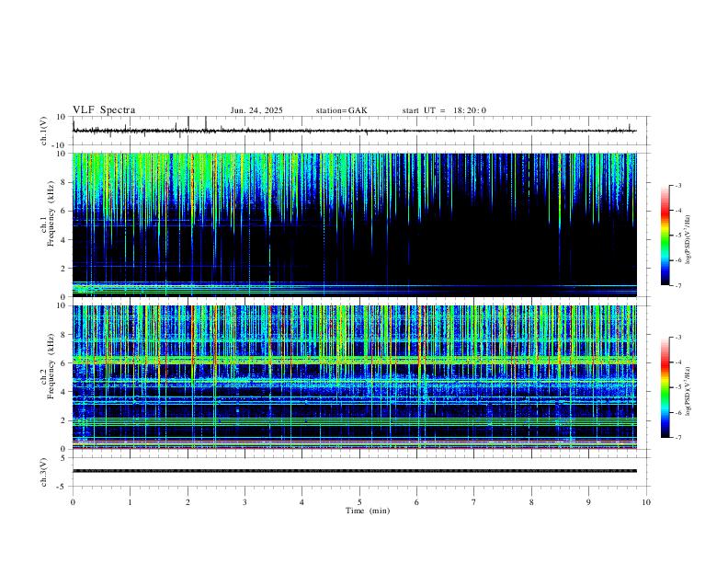The image size is (728, 563).
Task: Click the 'start UT = 18:20:0' label
Action: pyautogui.click(x=444, y=110)
